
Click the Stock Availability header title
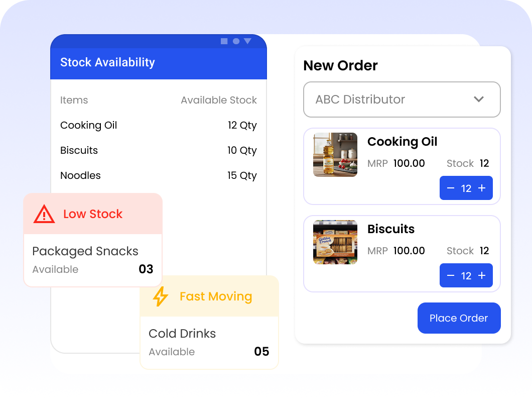pos(107,62)
